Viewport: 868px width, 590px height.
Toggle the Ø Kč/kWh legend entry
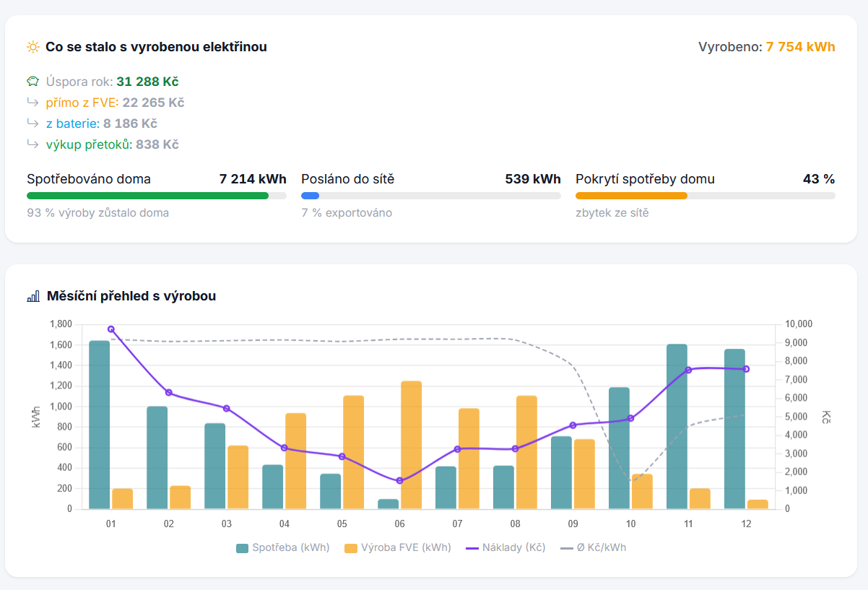pyautogui.click(x=594, y=547)
